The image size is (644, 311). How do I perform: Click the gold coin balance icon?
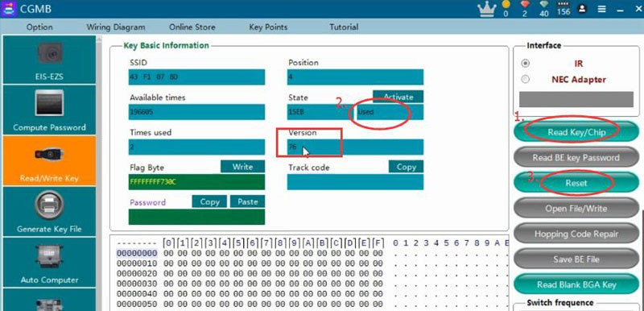tap(506, 5)
